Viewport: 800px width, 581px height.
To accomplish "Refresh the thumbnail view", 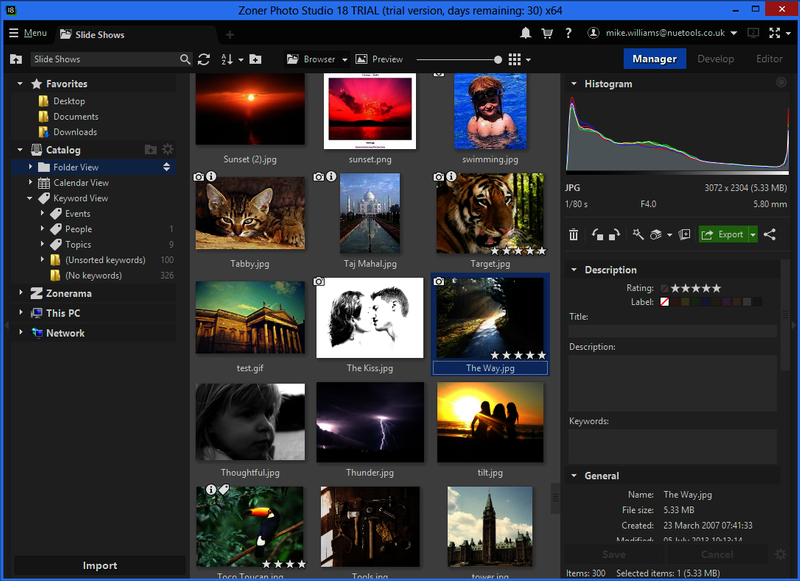I will [x=205, y=59].
